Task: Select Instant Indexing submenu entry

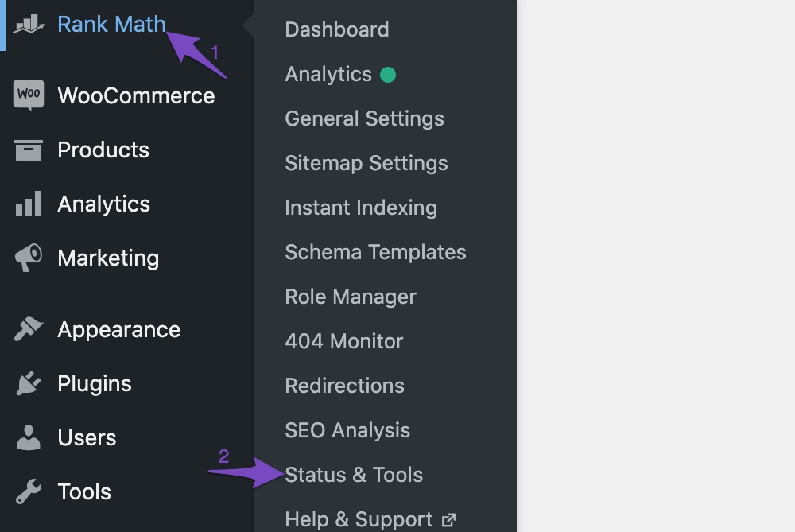Action: pyautogui.click(x=361, y=208)
